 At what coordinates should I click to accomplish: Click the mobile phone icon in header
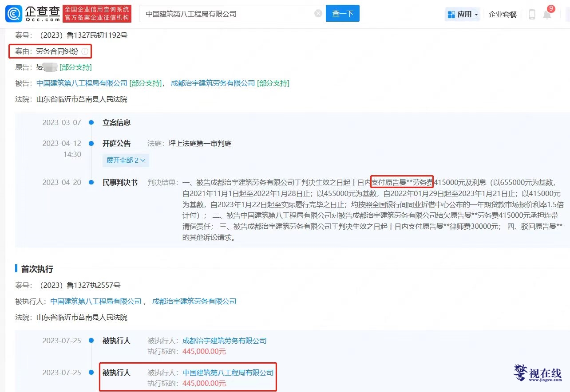(x=532, y=15)
